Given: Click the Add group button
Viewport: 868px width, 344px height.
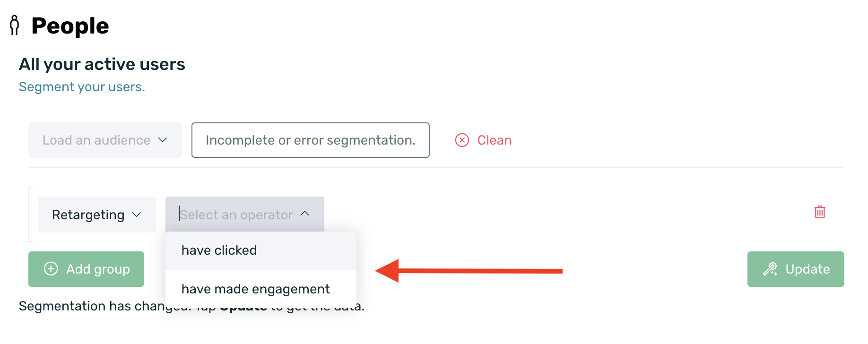Looking at the screenshot, I should tap(86, 269).
